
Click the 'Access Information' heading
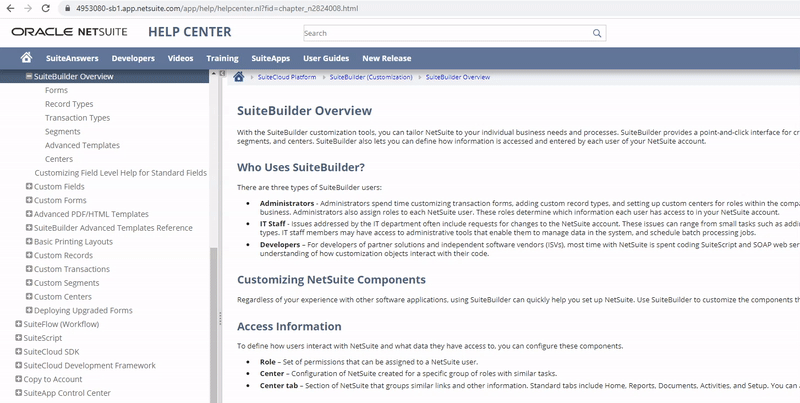289,326
